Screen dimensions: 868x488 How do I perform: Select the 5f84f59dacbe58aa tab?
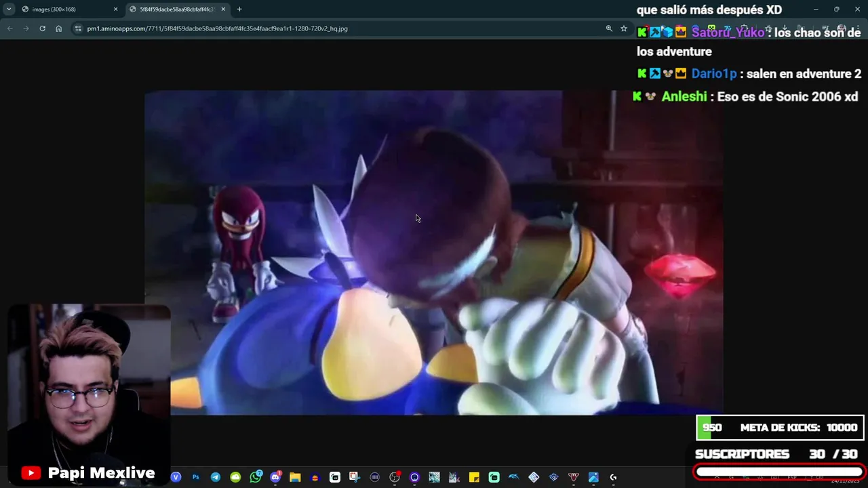(176, 9)
